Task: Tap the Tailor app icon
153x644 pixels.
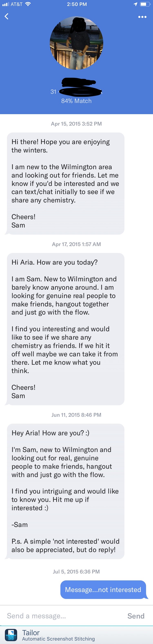Action: [11, 635]
